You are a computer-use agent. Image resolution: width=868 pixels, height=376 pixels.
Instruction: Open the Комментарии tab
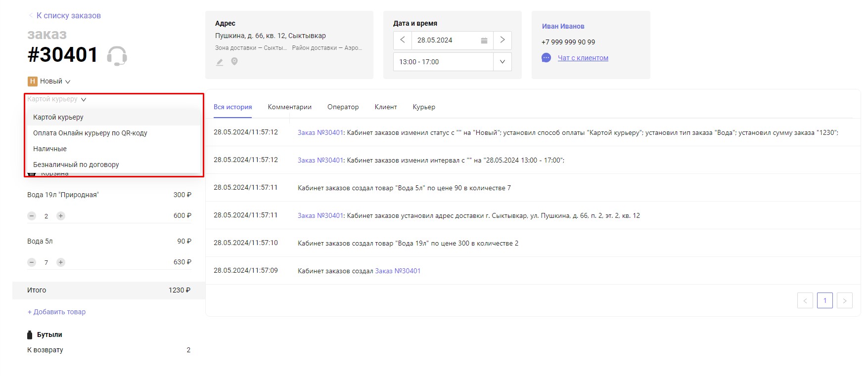pyautogui.click(x=290, y=107)
